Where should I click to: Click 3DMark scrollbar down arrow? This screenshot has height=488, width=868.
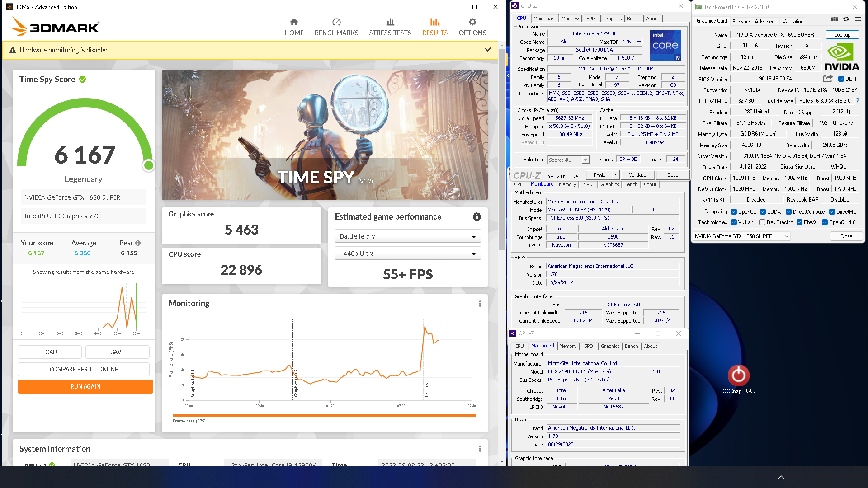pos(502,462)
